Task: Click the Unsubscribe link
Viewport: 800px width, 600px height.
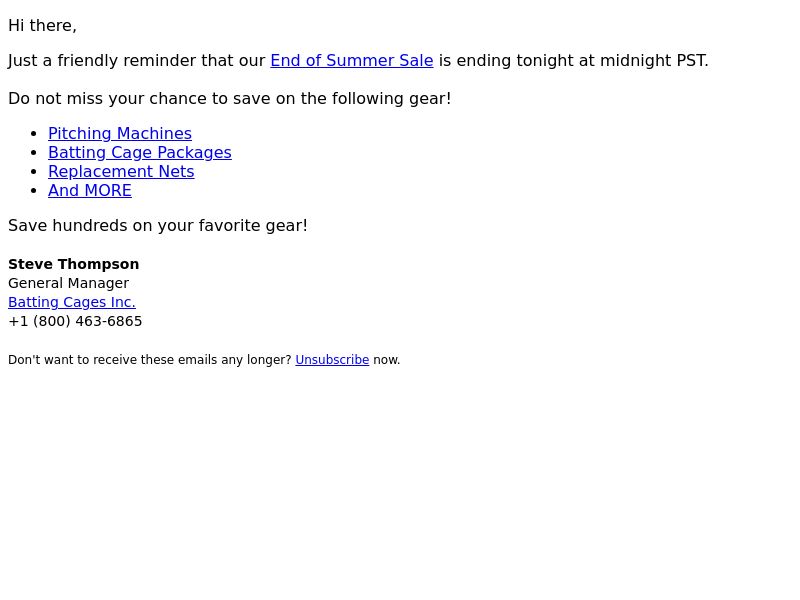Action: coord(332,360)
